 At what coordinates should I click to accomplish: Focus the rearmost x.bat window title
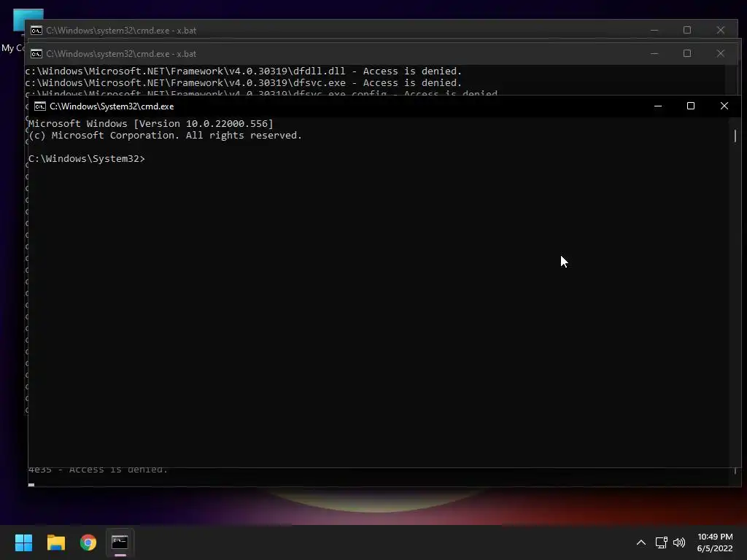pyautogui.click(x=121, y=31)
